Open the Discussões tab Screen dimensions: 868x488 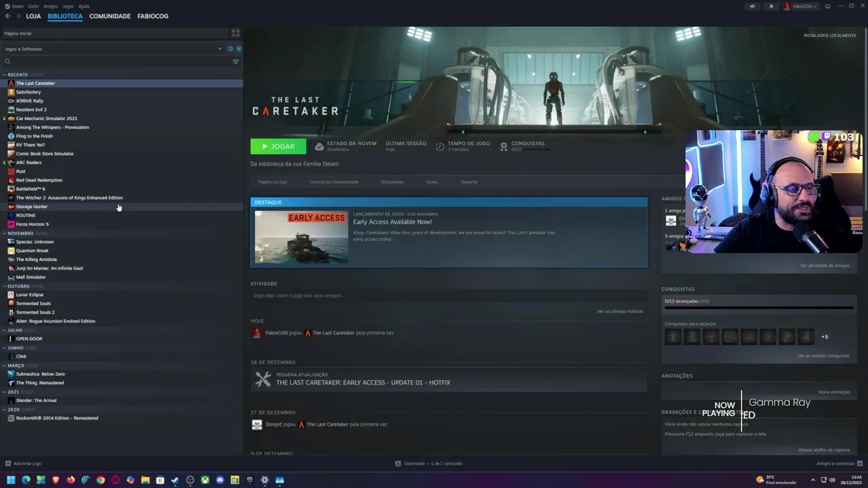(392, 182)
